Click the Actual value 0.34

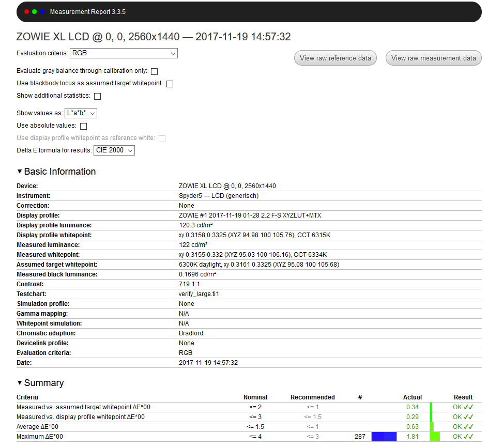[x=412, y=407]
